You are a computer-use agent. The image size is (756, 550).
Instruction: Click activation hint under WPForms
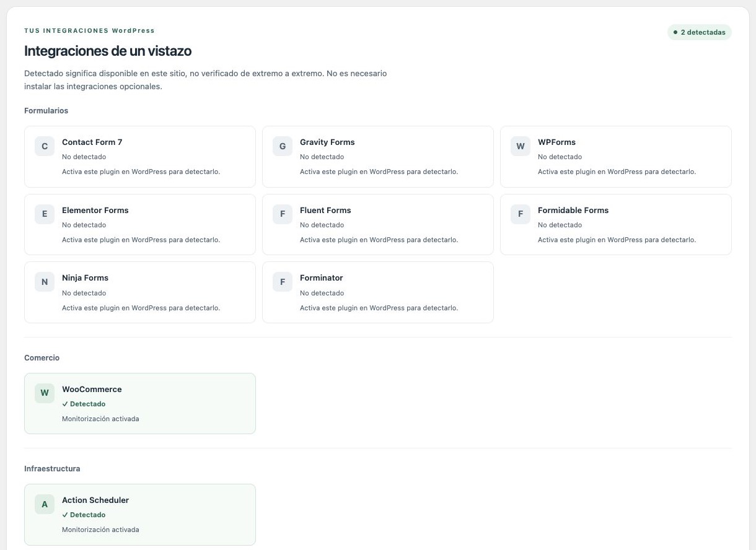[617, 172]
